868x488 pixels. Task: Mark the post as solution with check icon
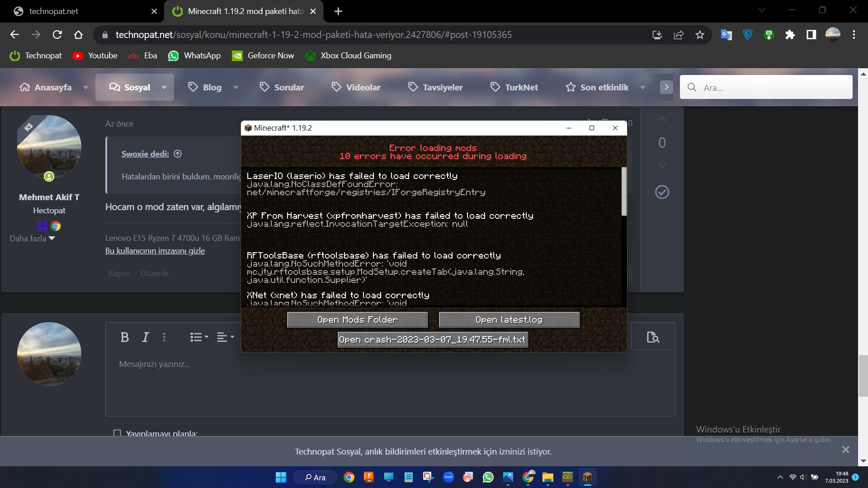(662, 192)
